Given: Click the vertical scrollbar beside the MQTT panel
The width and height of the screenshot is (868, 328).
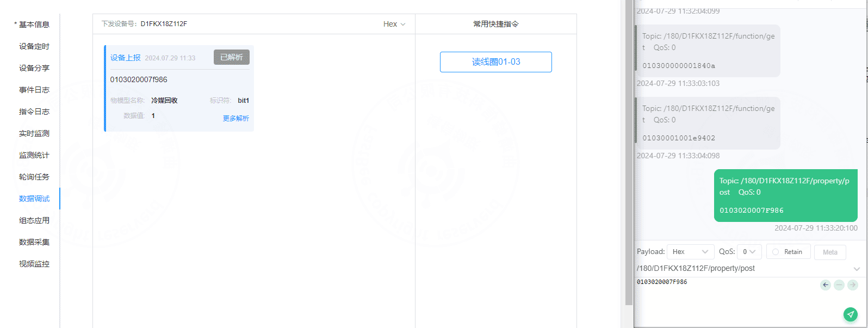Looking at the screenshot, I should 629,152.
